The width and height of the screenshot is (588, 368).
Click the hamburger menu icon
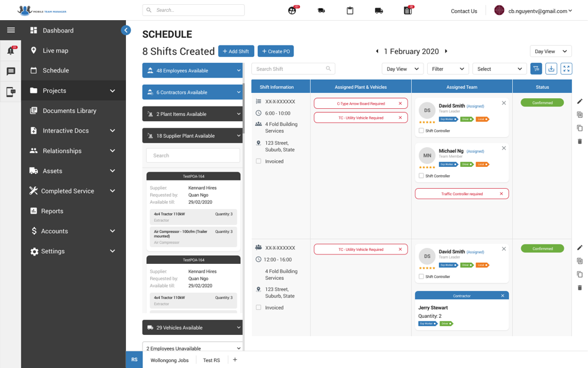coord(11,30)
